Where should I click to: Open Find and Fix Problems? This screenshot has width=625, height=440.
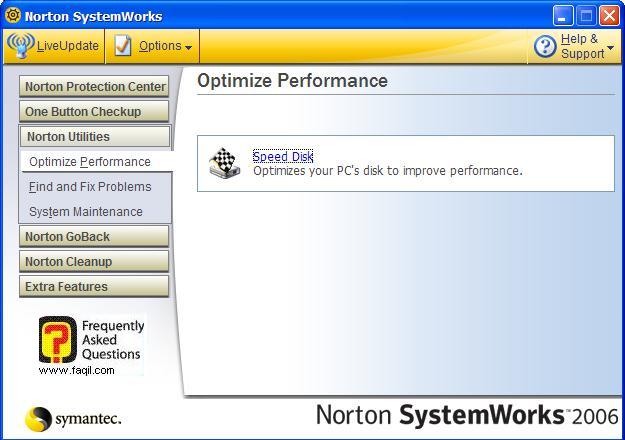point(90,187)
